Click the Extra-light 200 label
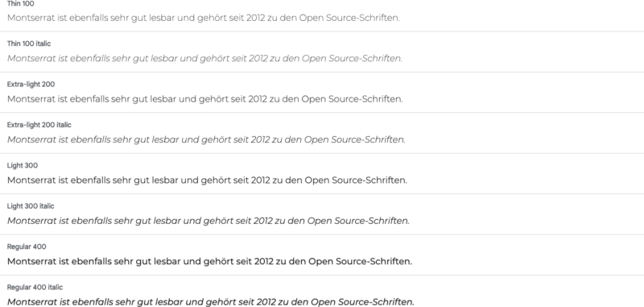 pyautogui.click(x=31, y=85)
